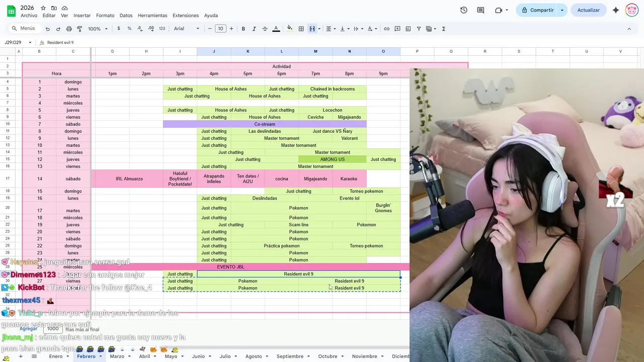Viewport: 644px width, 362px height.
Task: Open the Extensiones menu
Action: click(x=186, y=16)
